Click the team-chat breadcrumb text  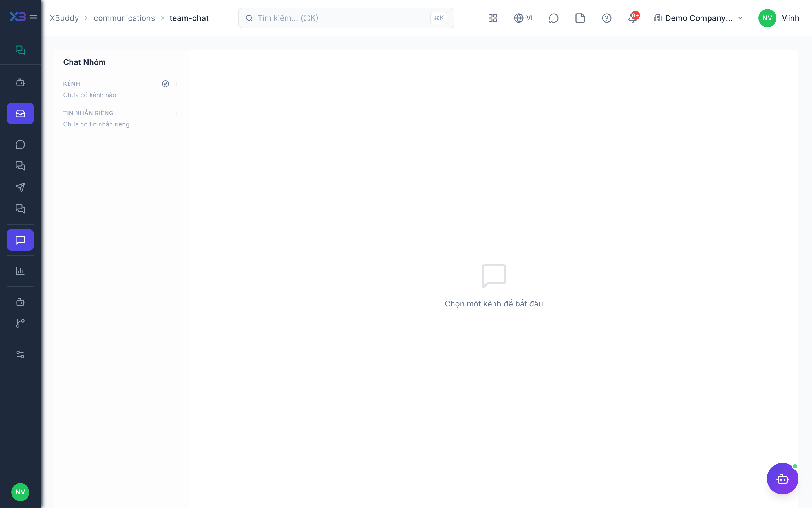[189, 18]
